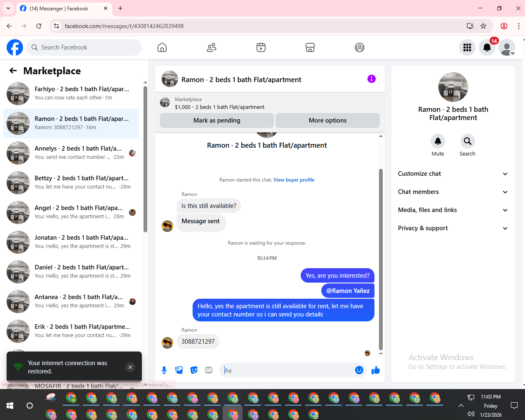Click Ramon's profile picture in right panel
Image resolution: width=525 pixels, height=420 pixels.
[x=453, y=87]
